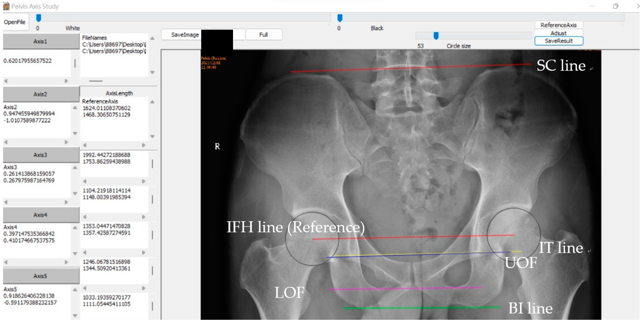The height and width of the screenshot is (324, 644).
Task: Click the Axis2 box right scroll arrow
Action: pos(66,142)
